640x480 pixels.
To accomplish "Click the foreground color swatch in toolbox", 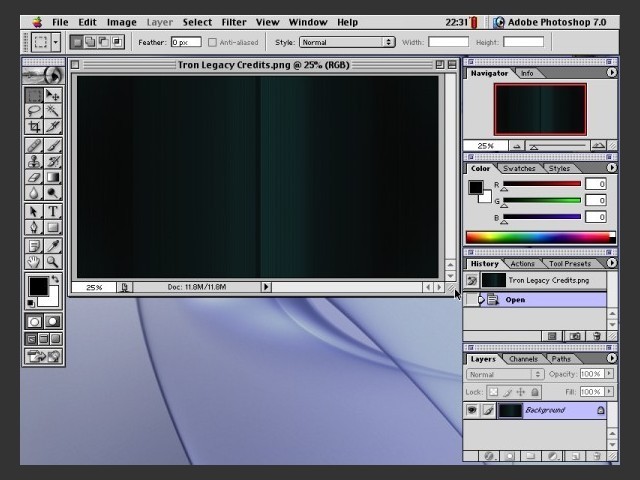I will pos(38,286).
